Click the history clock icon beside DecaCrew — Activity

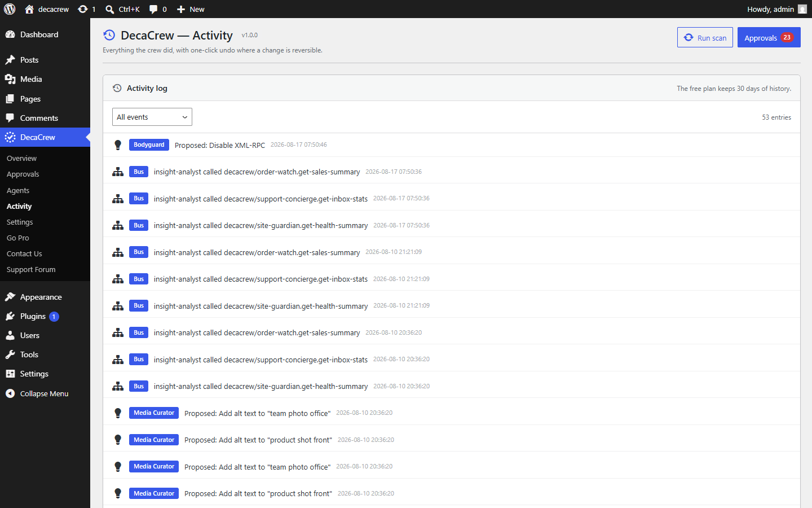tap(109, 35)
